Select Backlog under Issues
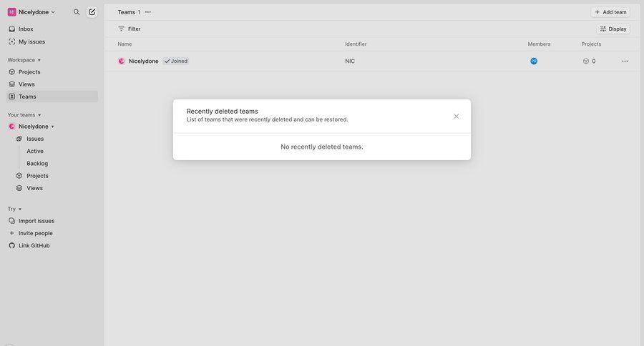Viewport: 644px width, 346px height. point(37,164)
